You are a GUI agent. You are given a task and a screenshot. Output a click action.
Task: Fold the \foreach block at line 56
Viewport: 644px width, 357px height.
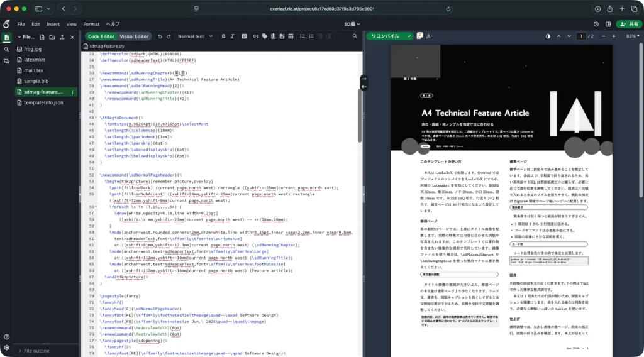(96, 207)
